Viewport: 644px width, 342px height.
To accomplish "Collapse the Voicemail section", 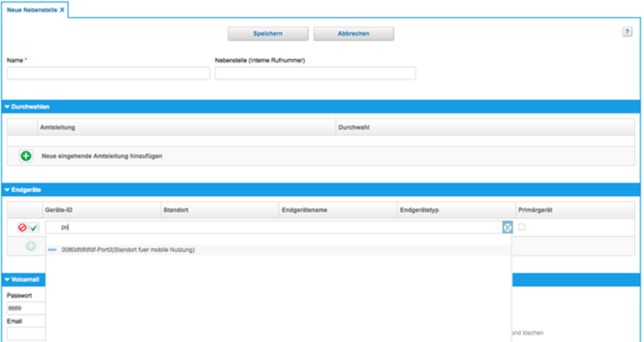I will tap(7, 280).
